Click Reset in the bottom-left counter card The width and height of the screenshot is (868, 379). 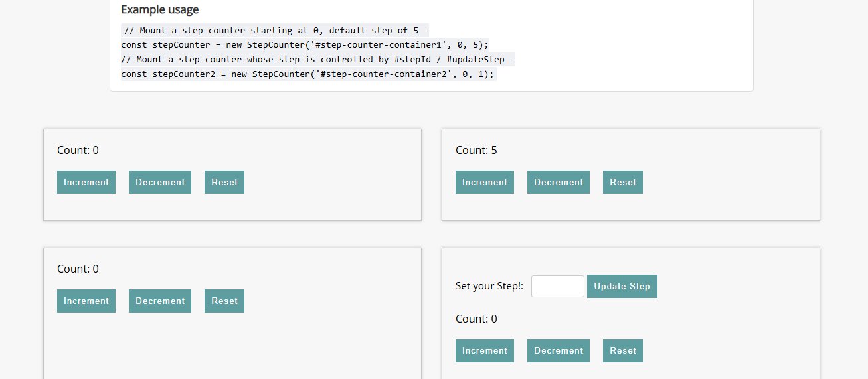pyautogui.click(x=224, y=301)
